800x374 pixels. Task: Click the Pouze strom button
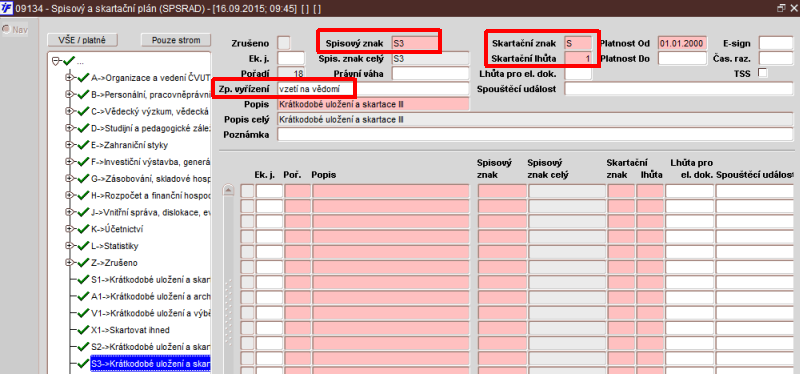pos(176,40)
